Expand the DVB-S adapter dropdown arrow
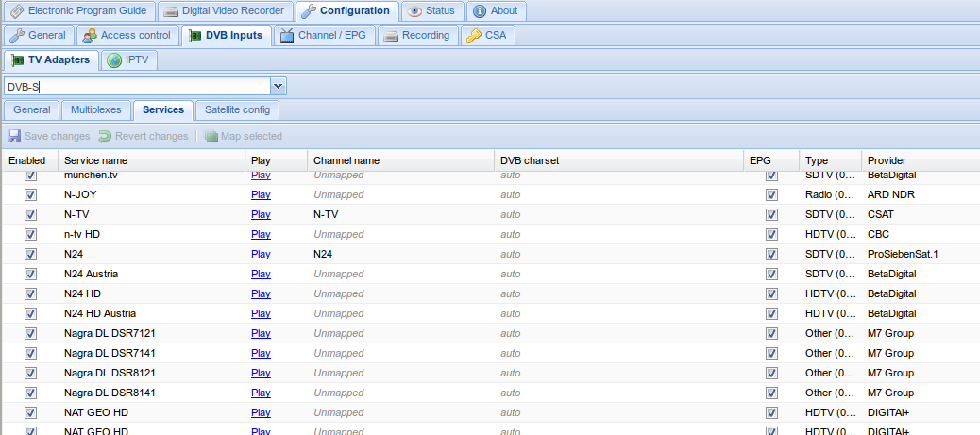The height and width of the screenshot is (435, 980). tap(279, 86)
